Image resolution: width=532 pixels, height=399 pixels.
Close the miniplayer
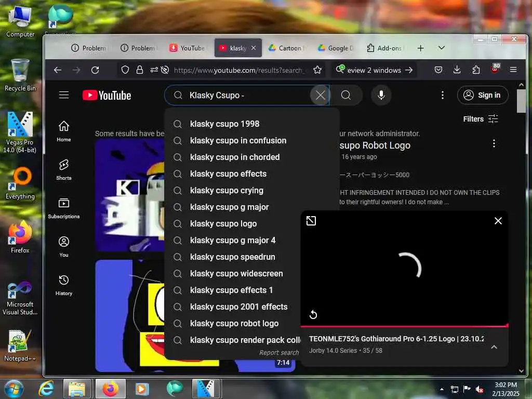pos(498,221)
